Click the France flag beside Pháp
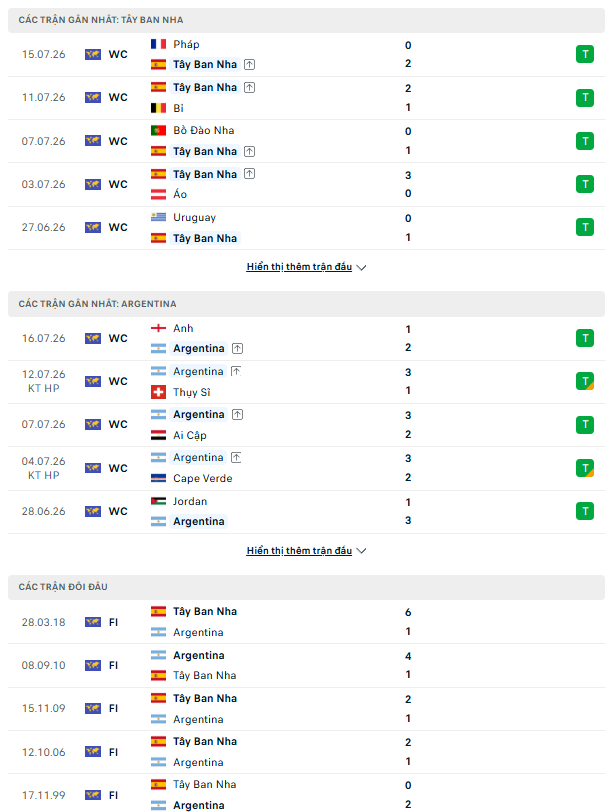Viewport: 612px width, 812px height. coord(158,45)
